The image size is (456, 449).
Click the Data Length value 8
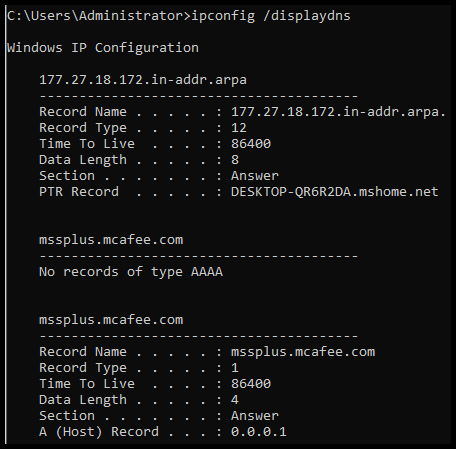coord(235,160)
